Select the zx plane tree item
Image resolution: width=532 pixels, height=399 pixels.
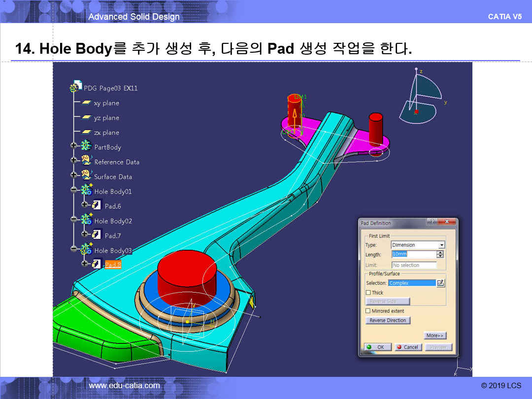[106, 133]
